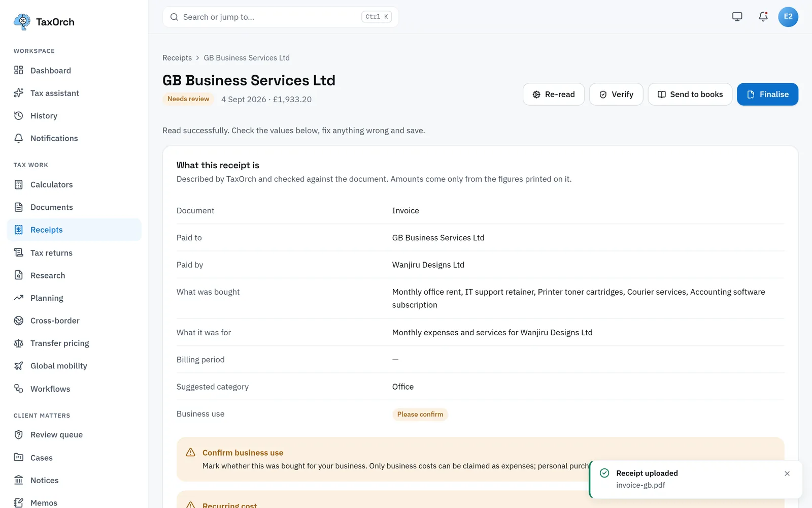
Task: Click the Confirm business use warning heading
Action: (x=243, y=453)
